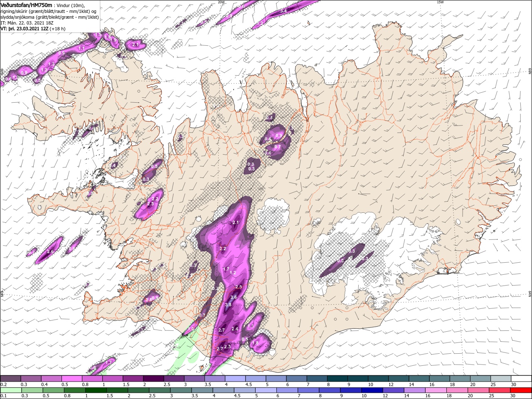Image resolution: width=532 pixels, height=399 pixels.
Task: Select the 2 dark purple swatch in the upper legend row
Action: click(153, 379)
